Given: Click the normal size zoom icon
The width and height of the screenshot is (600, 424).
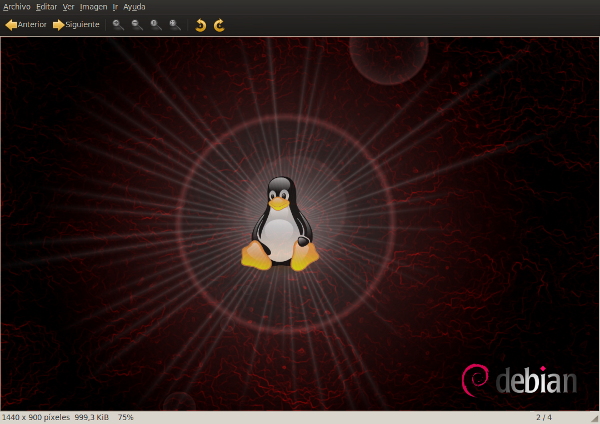Looking at the screenshot, I should coord(156,25).
